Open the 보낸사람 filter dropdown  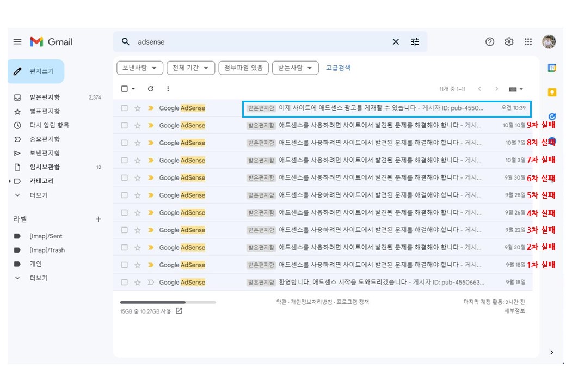[x=140, y=68]
